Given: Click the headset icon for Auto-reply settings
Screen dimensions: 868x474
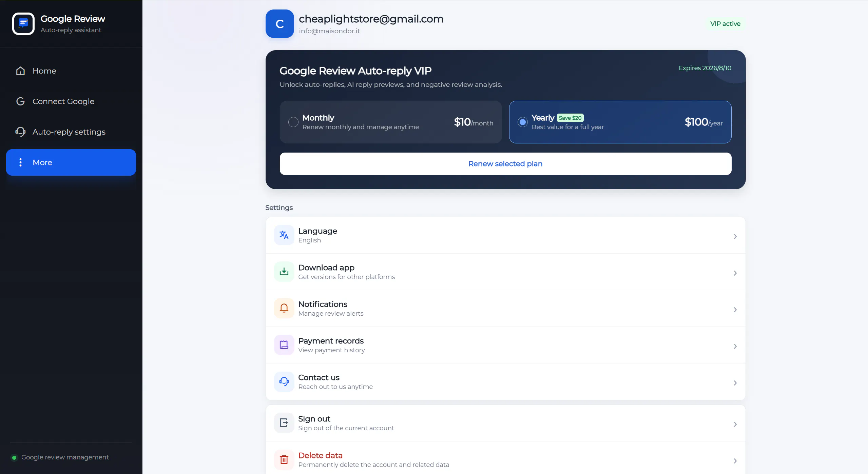Looking at the screenshot, I should click(21, 132).
